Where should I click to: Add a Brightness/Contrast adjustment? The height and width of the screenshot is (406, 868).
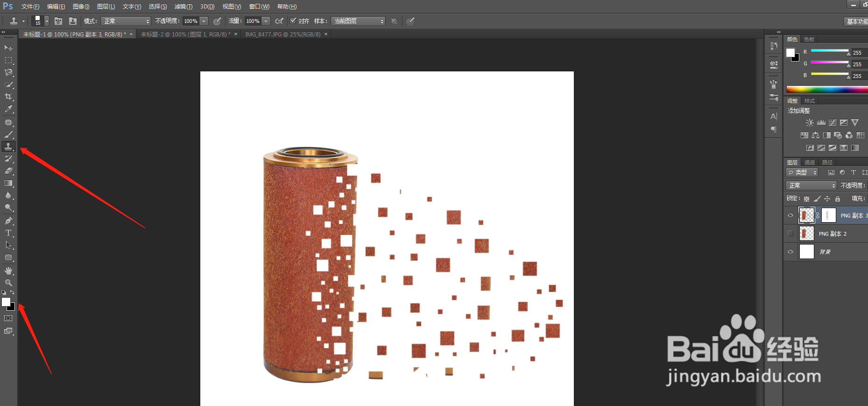pyautogui.click(x=810, y=123)
